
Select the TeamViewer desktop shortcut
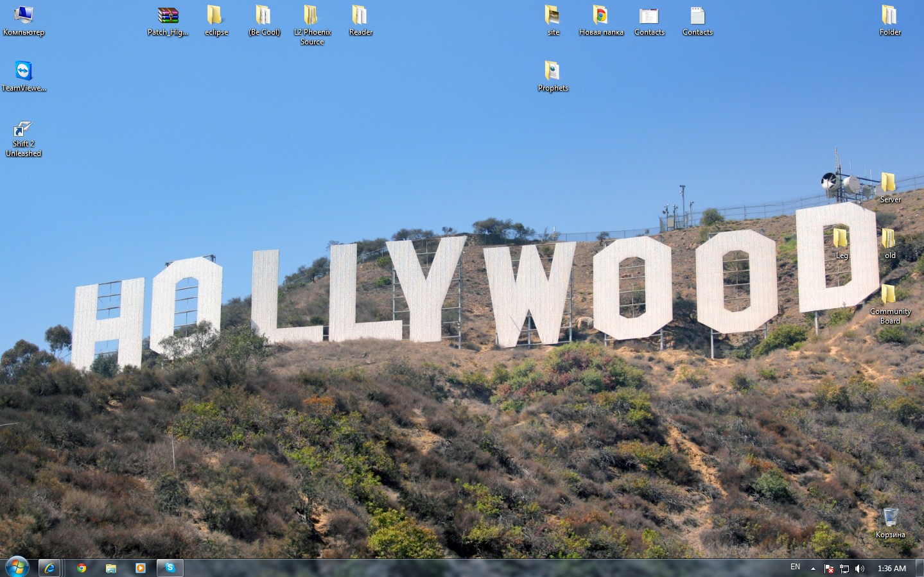tap(24, 76)
